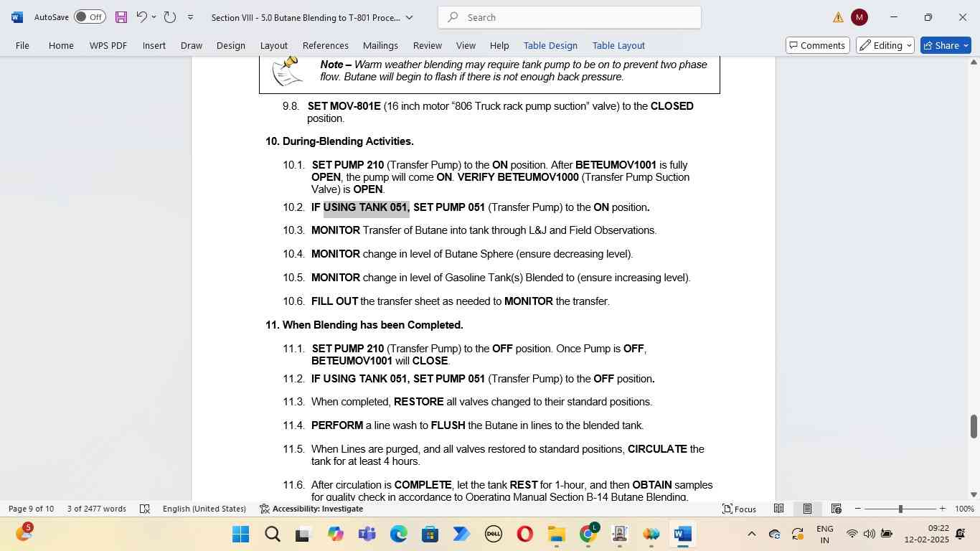Select the Mailings tab
The width and height of the screenshot is (980, 551).
380,45
